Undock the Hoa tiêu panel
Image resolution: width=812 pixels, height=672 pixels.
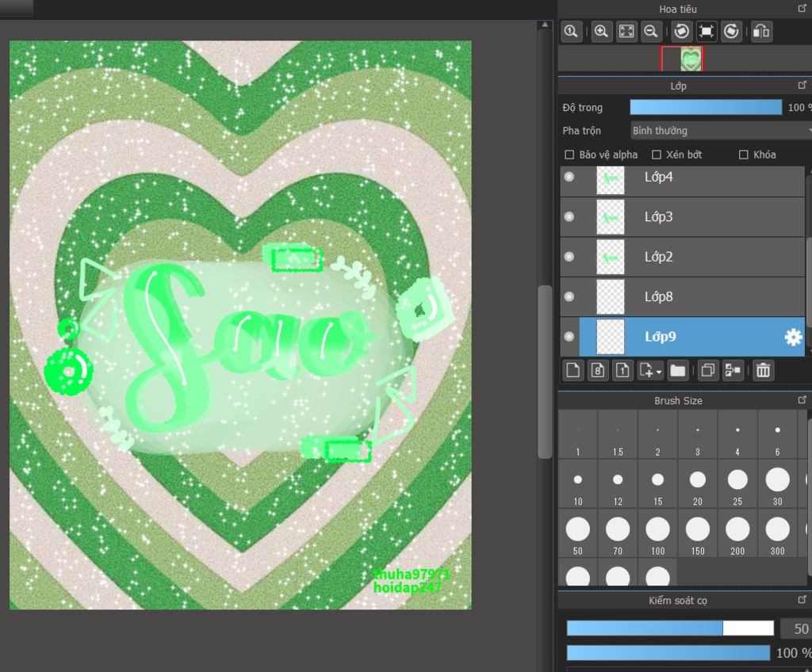[x=802, y=8]
